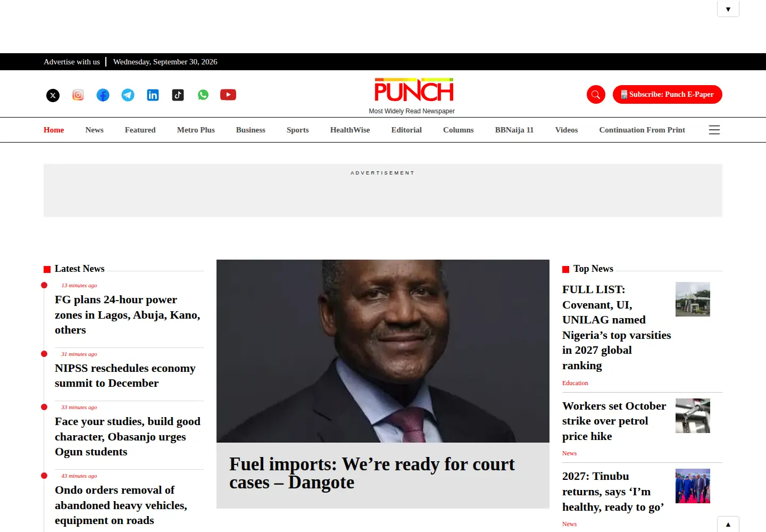Click the Latest News section heading

(79, 269)
